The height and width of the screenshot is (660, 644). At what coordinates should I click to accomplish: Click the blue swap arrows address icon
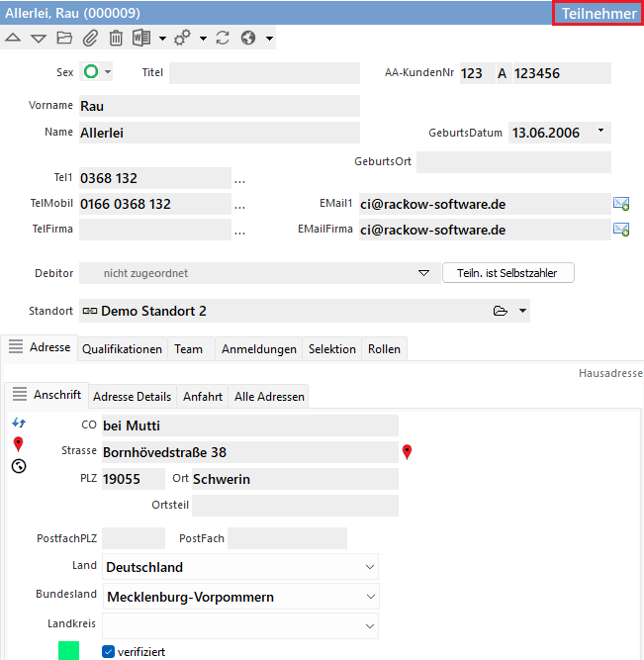point(18,424)
